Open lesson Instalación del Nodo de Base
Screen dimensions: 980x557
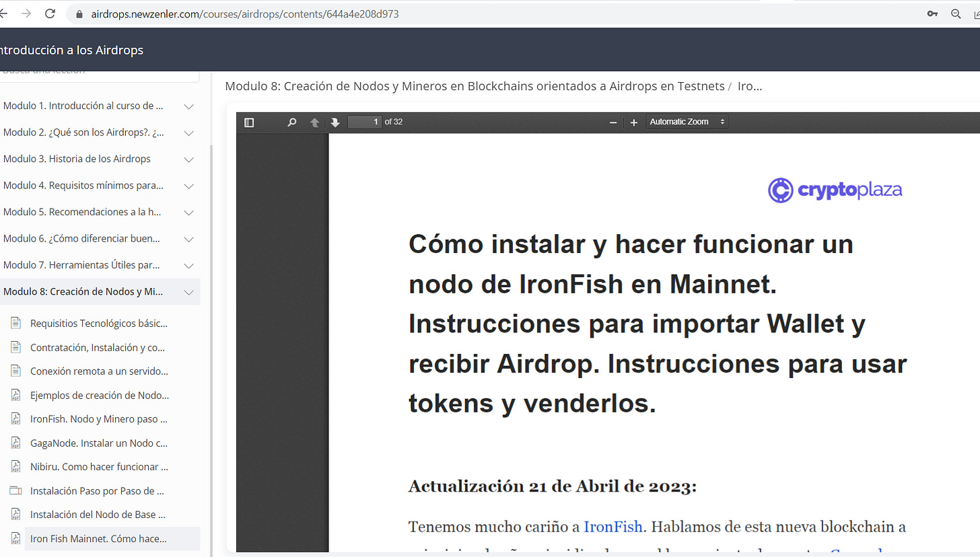pos(98,515)
